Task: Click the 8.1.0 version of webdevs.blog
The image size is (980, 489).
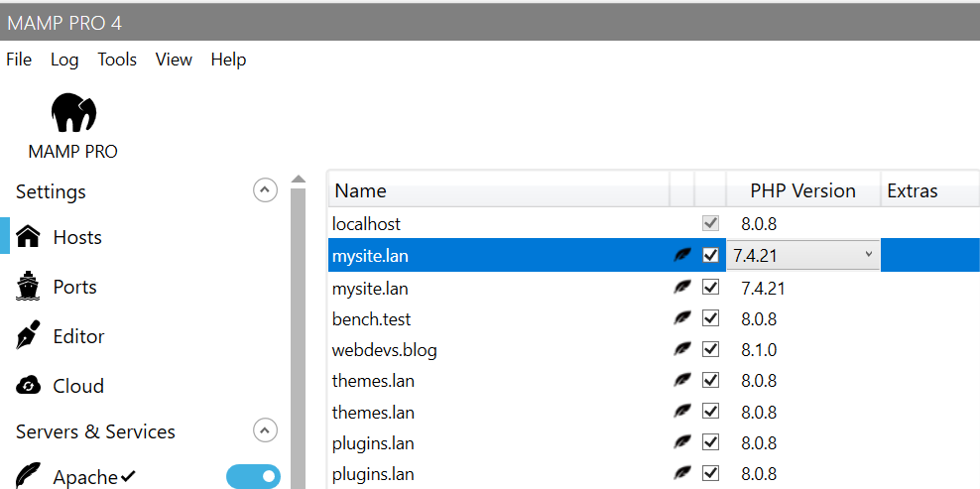Action: click(x=759, y=349)
